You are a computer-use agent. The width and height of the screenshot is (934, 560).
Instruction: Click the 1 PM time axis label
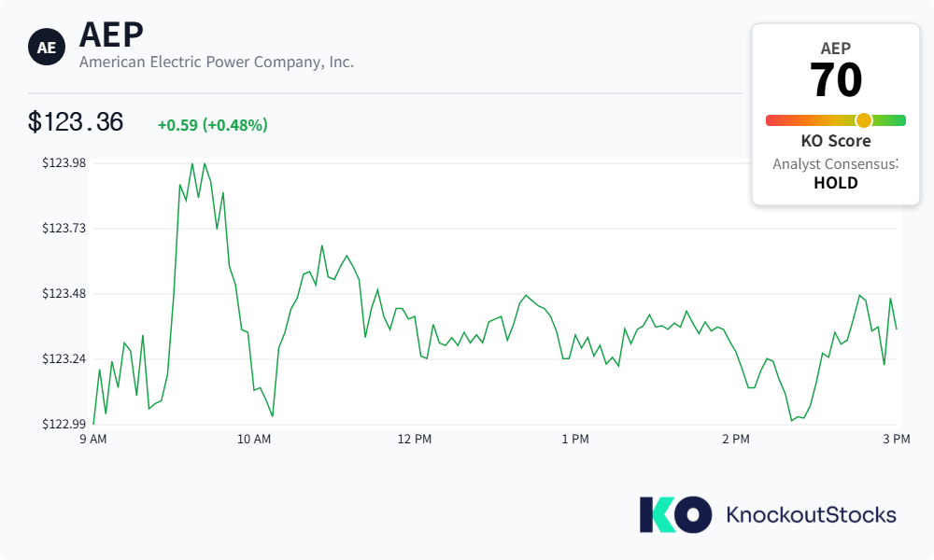575,440
